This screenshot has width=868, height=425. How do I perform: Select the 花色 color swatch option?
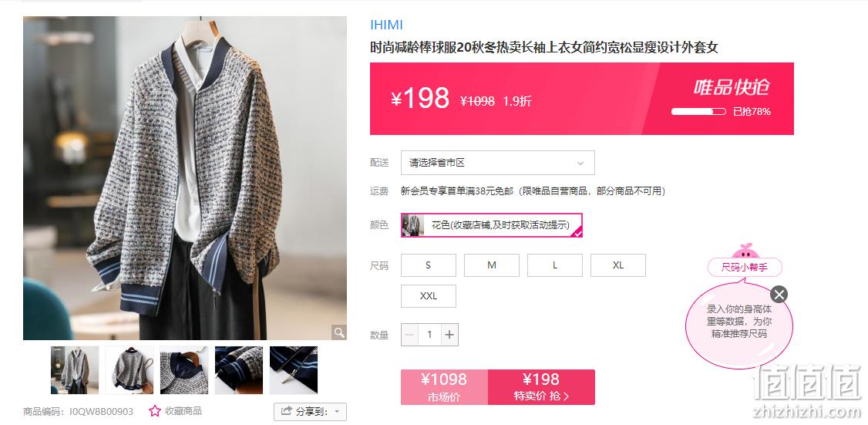coord(492,225)
